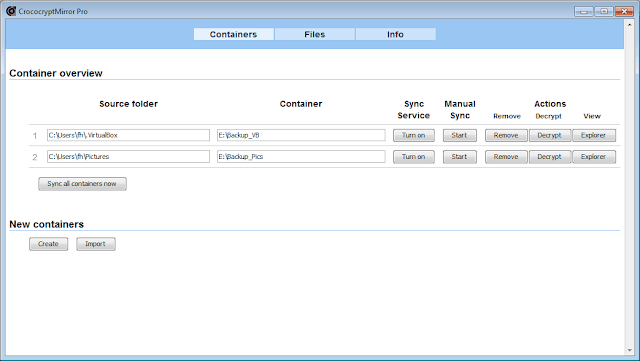Remove the Backup_VB container

tap(506, 135)
